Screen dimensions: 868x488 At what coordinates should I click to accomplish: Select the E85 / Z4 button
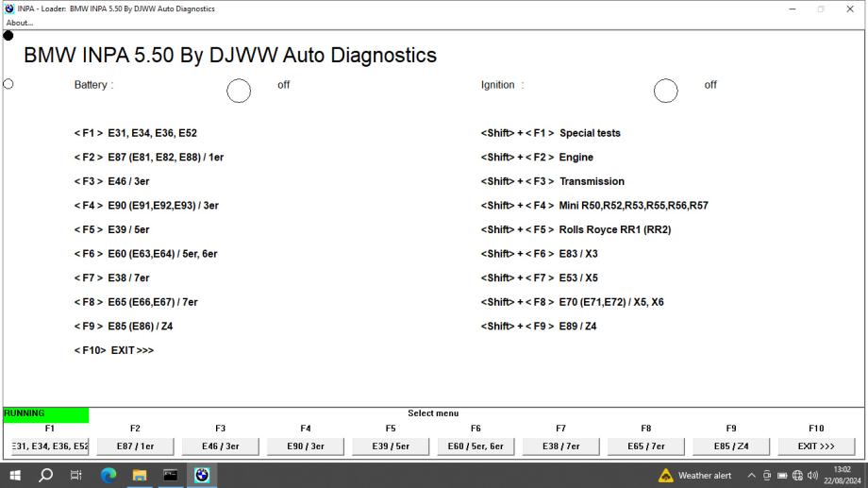(731, 446)
